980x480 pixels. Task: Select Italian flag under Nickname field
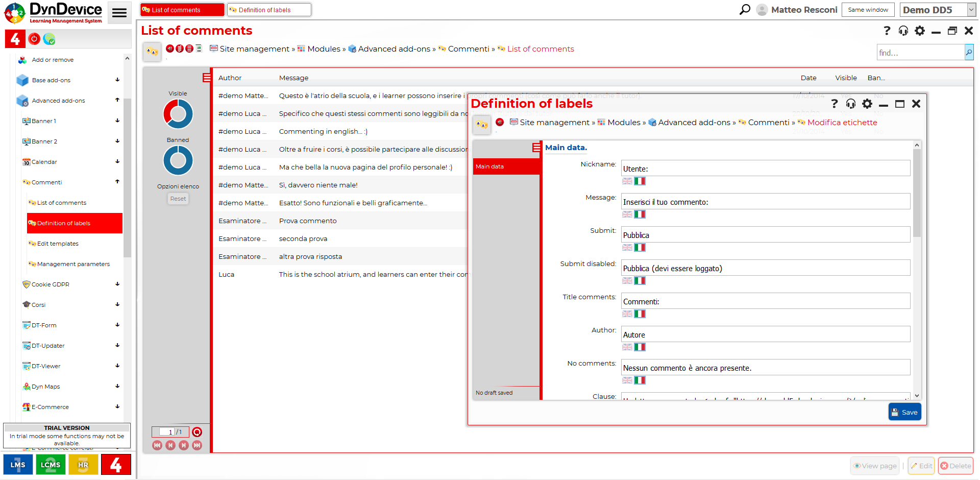(x=640, y=181)
